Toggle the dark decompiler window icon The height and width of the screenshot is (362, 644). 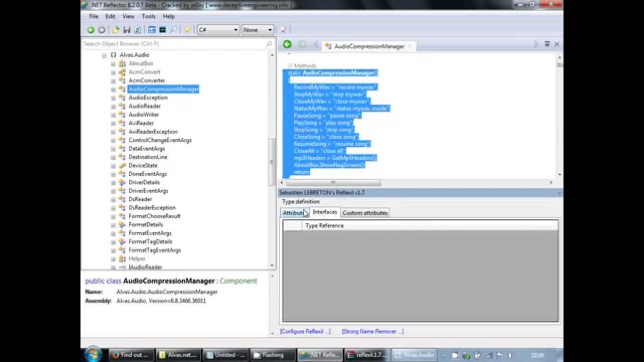pos(163,30)
